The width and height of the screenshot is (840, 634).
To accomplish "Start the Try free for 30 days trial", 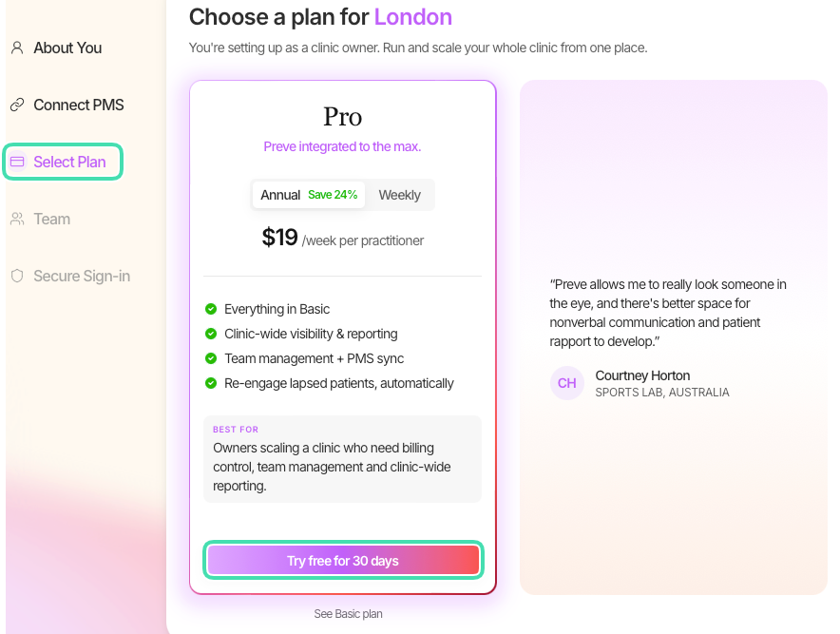I will (x=343, y=560).
